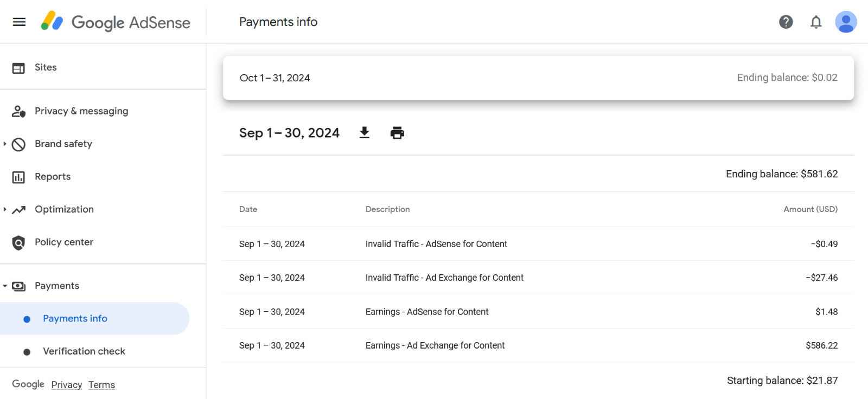Click Ending balance: $0.02
868x399 pixels.
(787, 78)
